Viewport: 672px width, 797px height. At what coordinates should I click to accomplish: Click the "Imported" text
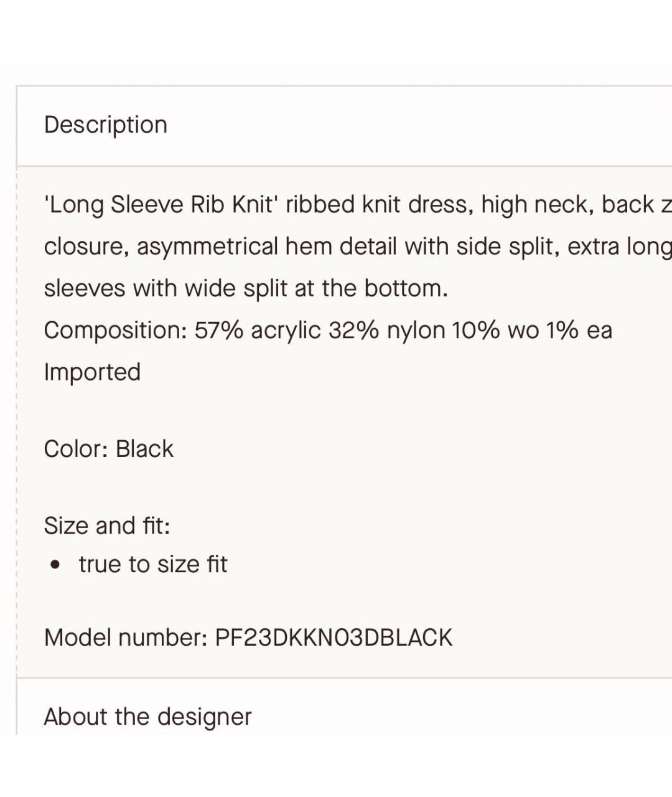click(92, 372)
